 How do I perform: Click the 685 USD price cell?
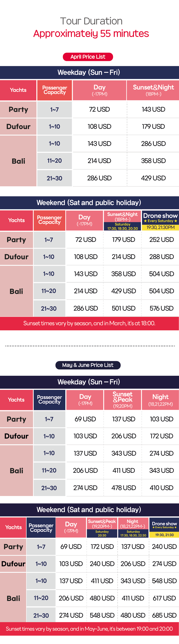coord(164,615)
